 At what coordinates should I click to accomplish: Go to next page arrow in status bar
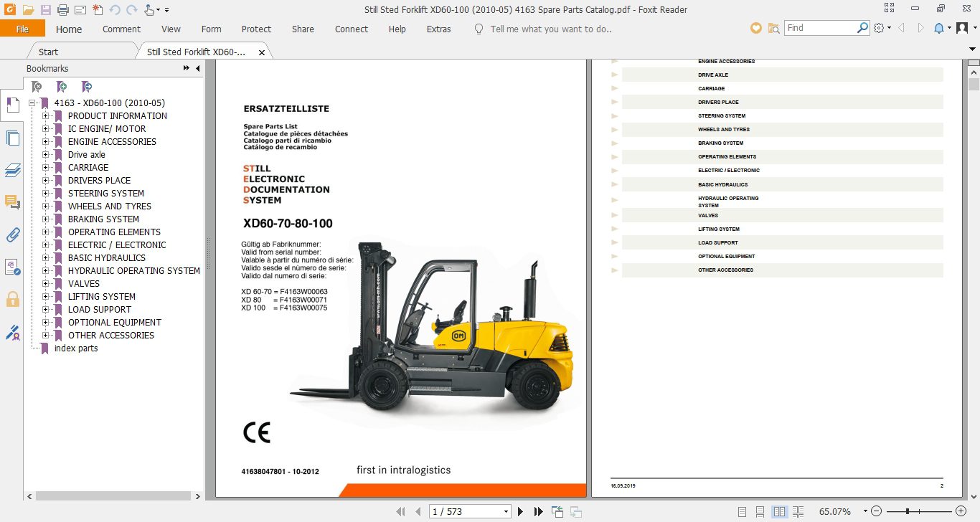pyautogui.click(x=521, y=511)
